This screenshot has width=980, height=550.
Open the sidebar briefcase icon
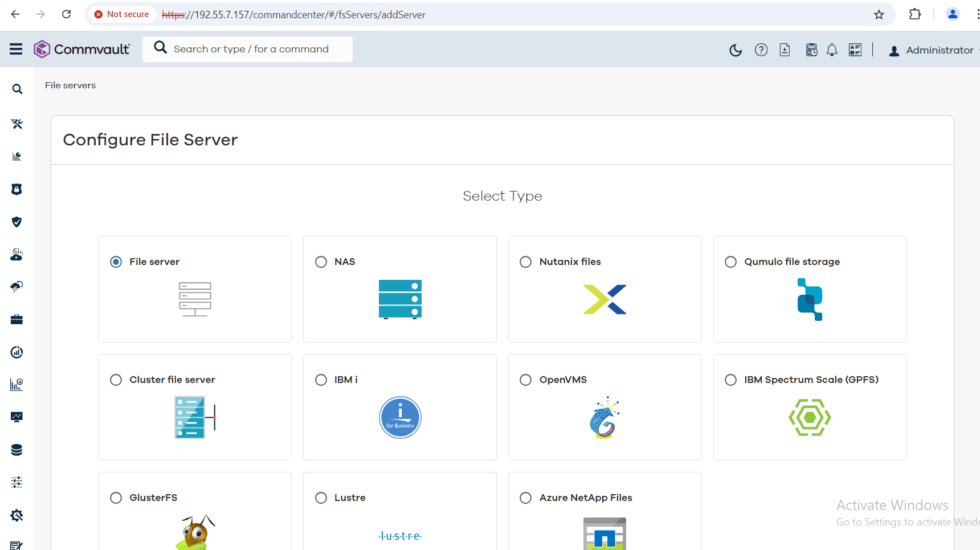[x=17, y=320]
